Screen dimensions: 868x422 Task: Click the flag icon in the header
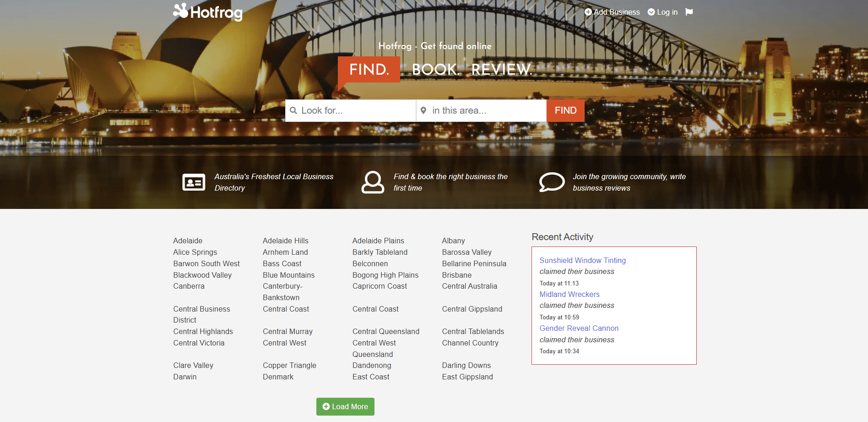pyautogui.click(x=689, y=12)
